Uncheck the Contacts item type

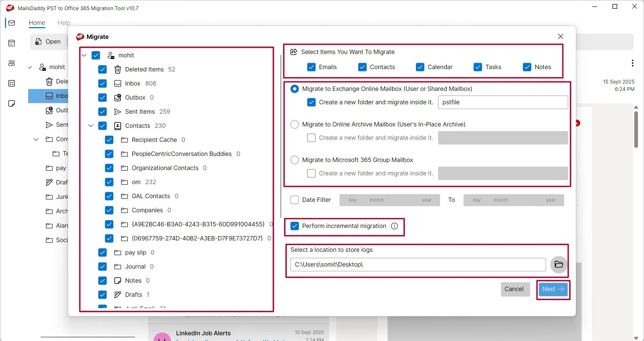pos(363,67)
